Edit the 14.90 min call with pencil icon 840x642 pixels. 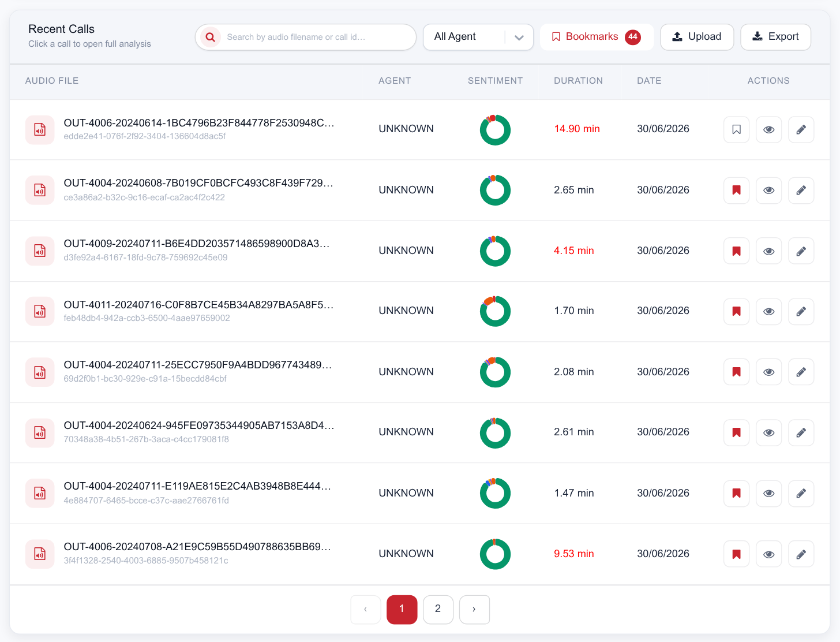pos(801,130)
